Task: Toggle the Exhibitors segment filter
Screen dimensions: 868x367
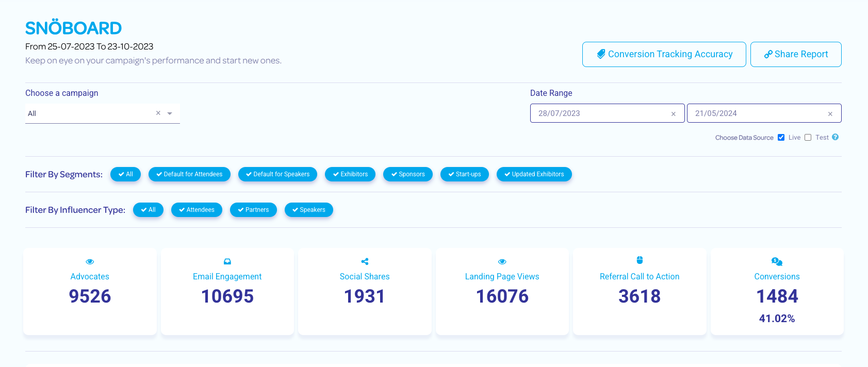Action: (x=350, y=174)
